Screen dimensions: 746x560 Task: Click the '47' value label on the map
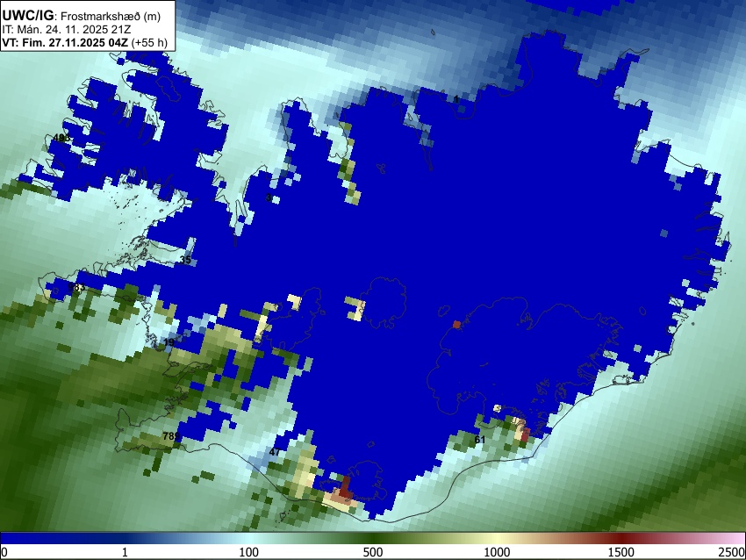click(275, 452)
